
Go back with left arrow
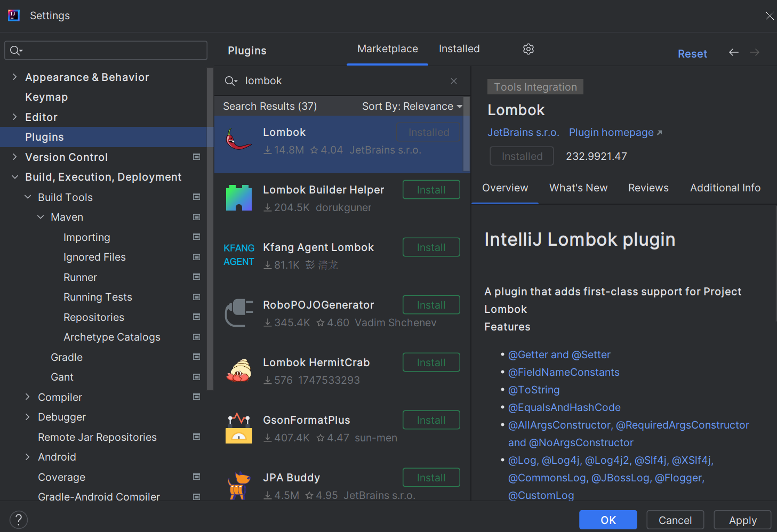click(734, 52)
